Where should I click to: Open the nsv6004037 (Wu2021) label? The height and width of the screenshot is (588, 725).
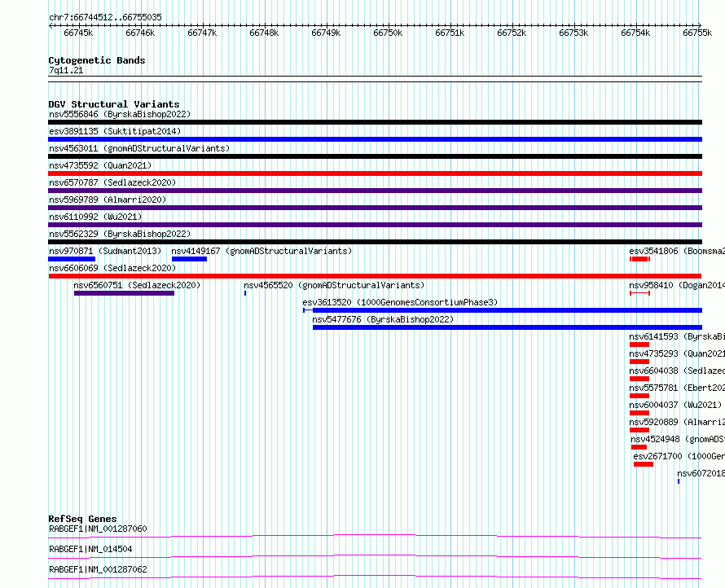tap(675, 405)
